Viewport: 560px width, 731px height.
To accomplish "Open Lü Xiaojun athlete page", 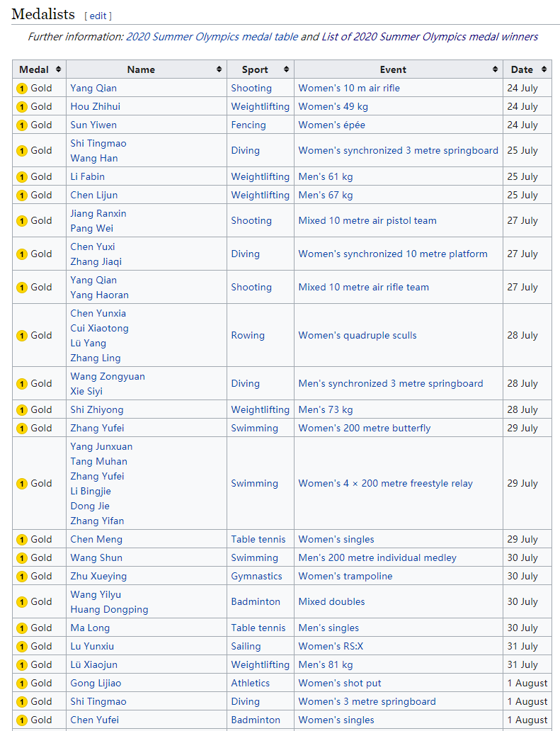I will point(94,665).
